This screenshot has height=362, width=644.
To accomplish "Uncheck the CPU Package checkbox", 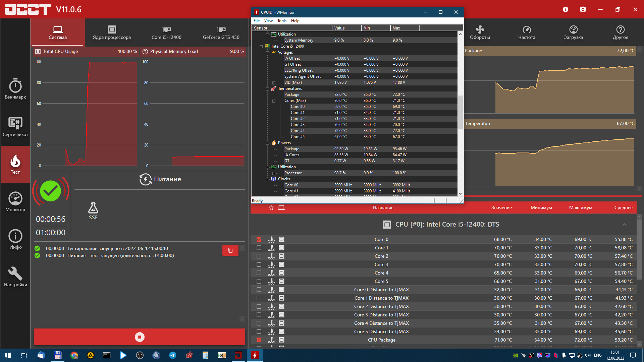I will pos(259,340).
